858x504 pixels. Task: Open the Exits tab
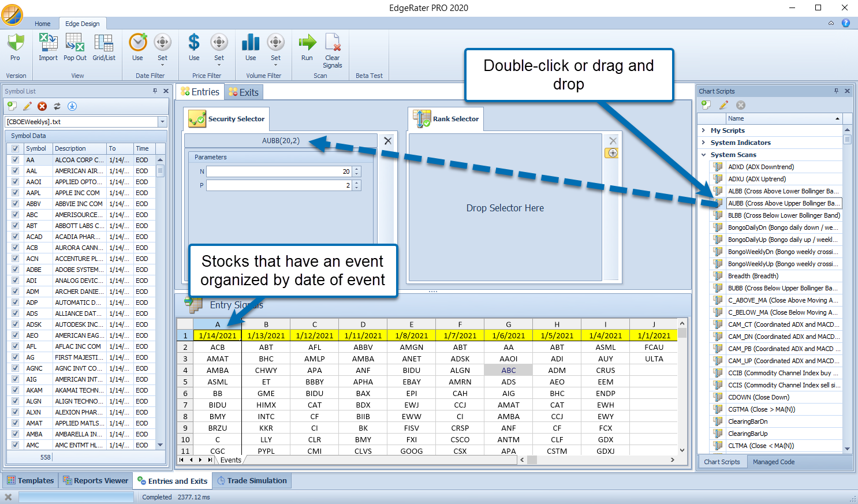point(244,92)
